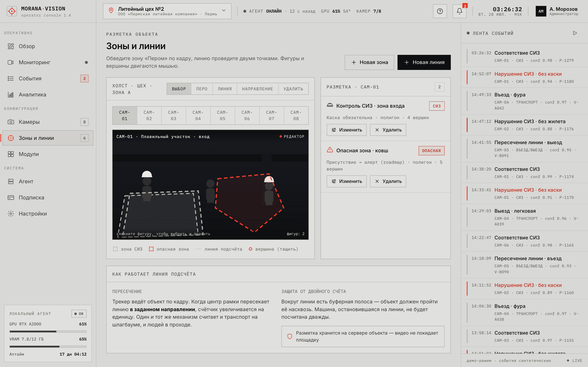Delete the Опасная зона · ковш markup
The image size is (588, 367).
click(388, 181)
